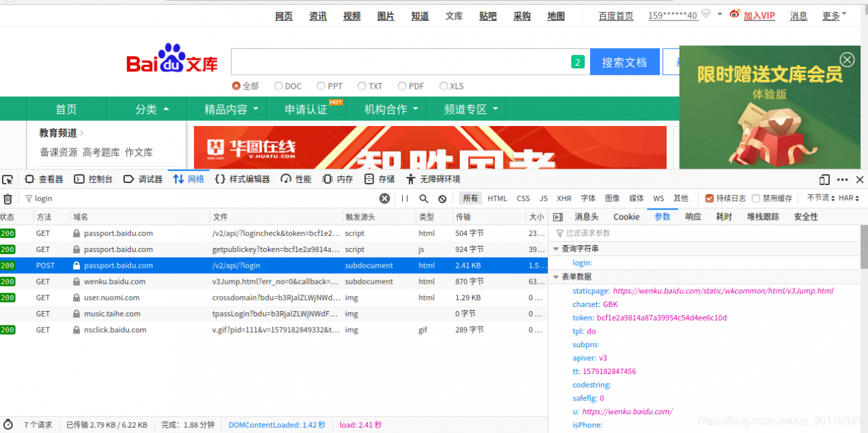This screenshot has height=433, width=868.
Task: Toggle responsive design mode icon
Action: click(825, 180)
